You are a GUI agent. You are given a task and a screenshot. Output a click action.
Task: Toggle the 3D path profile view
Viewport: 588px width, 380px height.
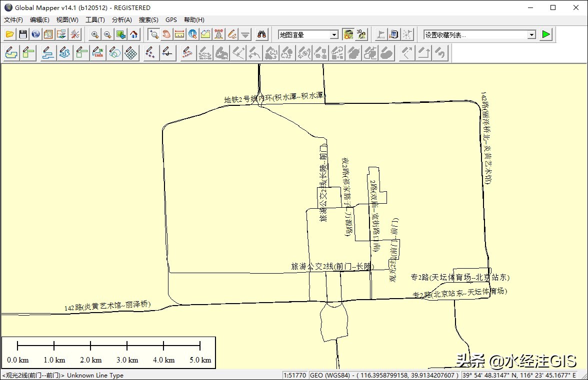click(x=205, y=34)
